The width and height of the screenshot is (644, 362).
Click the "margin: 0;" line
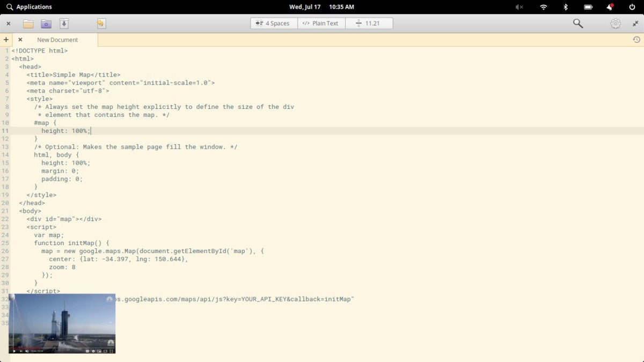point(60,171)
